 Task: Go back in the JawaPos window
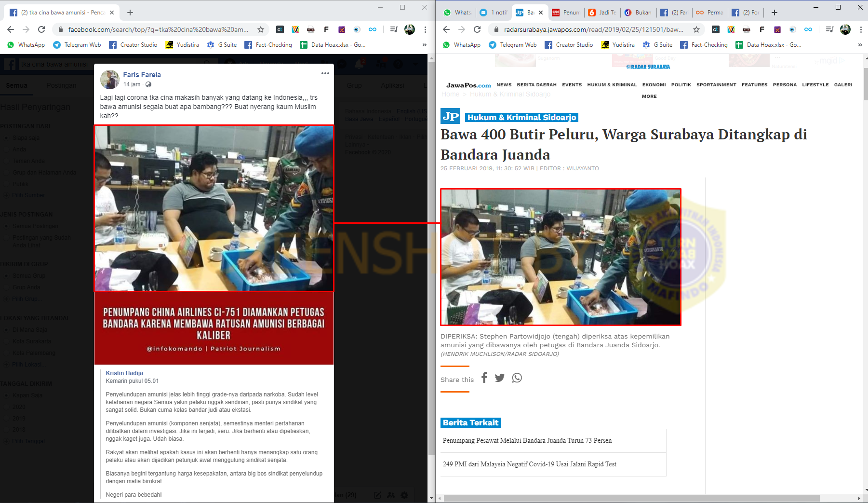[446, 29]
